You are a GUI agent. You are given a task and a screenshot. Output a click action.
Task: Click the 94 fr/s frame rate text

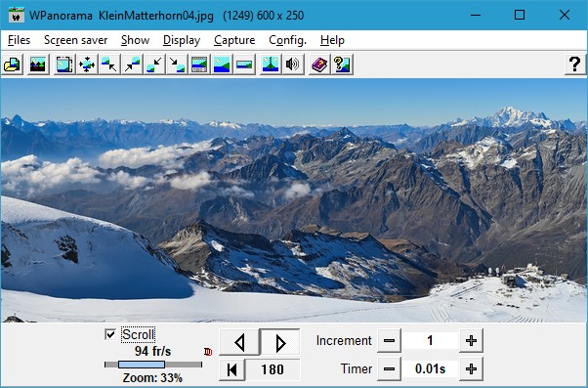pyautogui.click(x=152, y=351)
